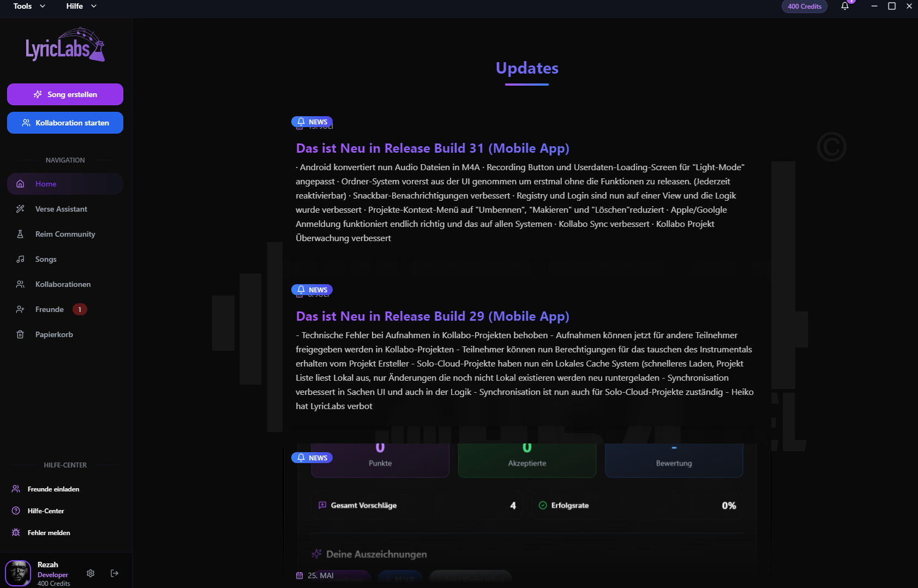Click the Freunde badge showing 1
Image resolution: width=918 pixels, height=588 pixels.
[80, 309]
